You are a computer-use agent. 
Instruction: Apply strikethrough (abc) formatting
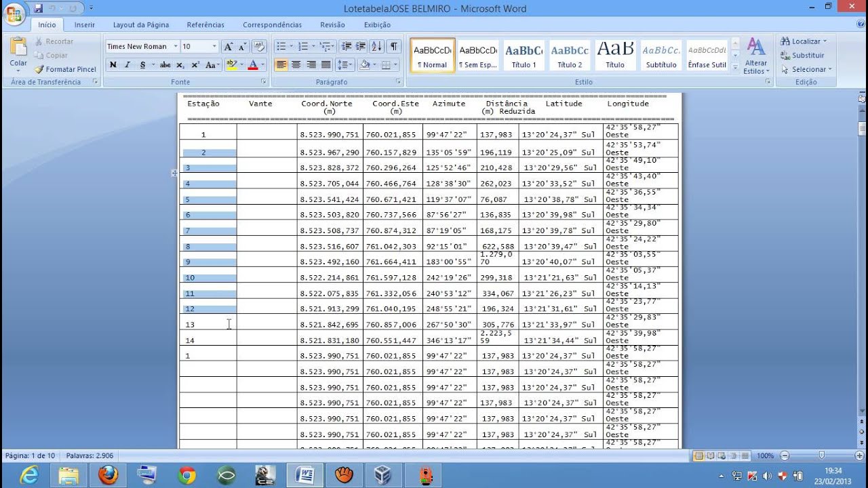click(x=165, y=65)
